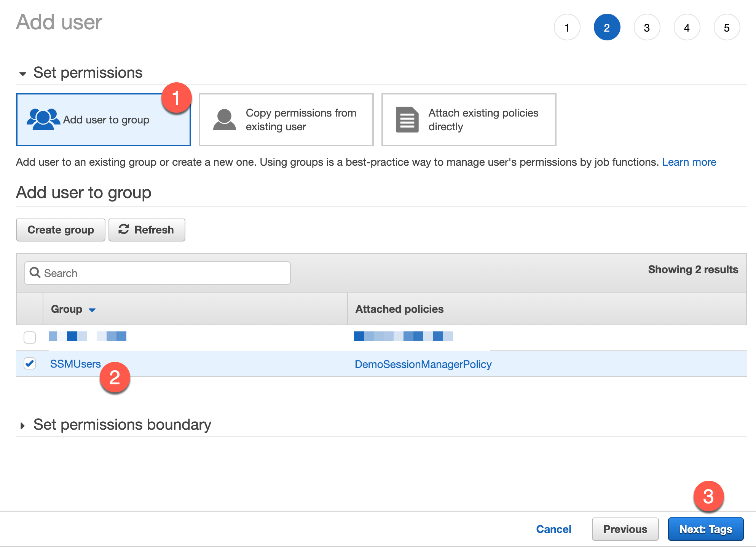The width and height of the screenshot is (756, 547).
Task: Select the Add user to group people icon
Action: click(x=43, y=119)
